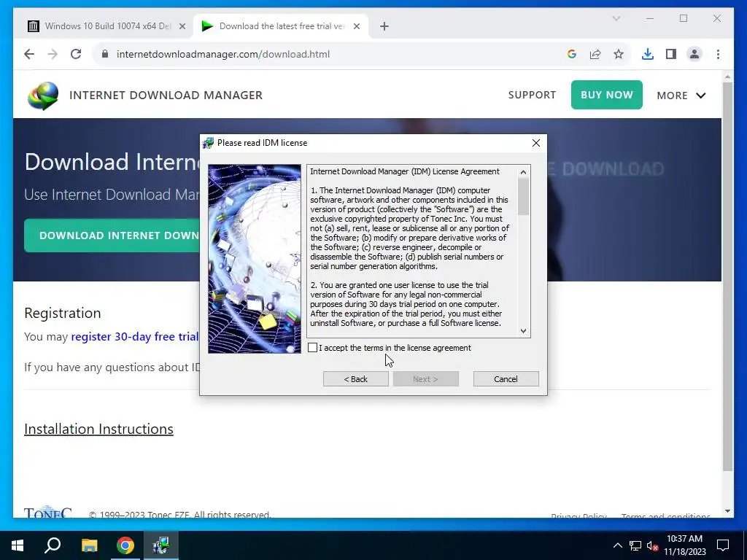Viewport: 747px width, 560px height.
Task: Open the tab search chevron
Action: click(616, 18)
